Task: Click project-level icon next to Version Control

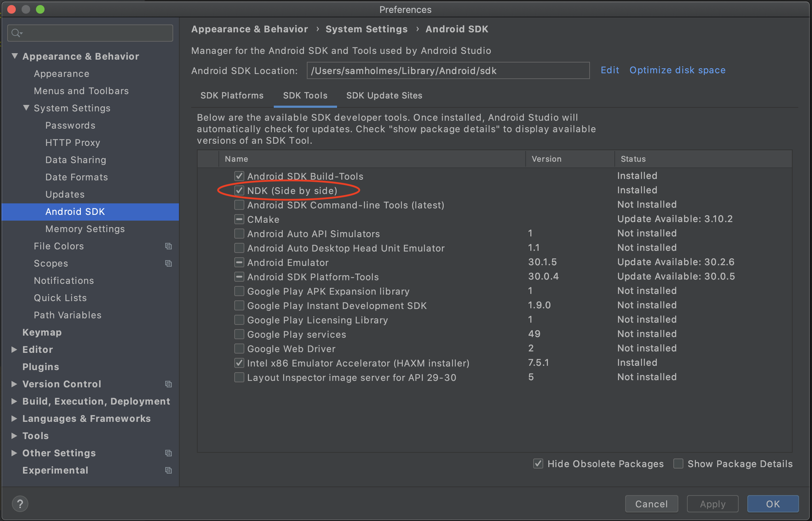Action: [168, 384]
